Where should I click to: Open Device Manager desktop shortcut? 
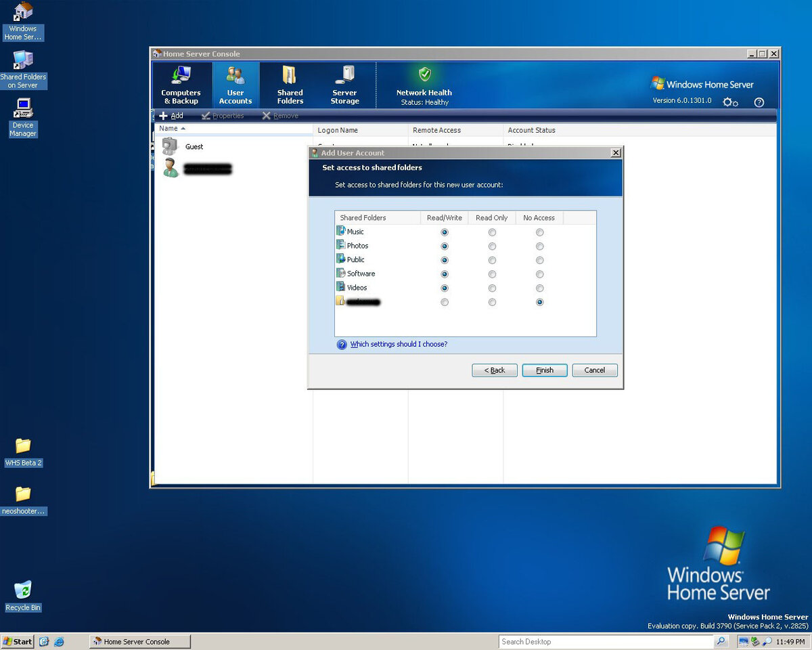[x=23, y=118]
